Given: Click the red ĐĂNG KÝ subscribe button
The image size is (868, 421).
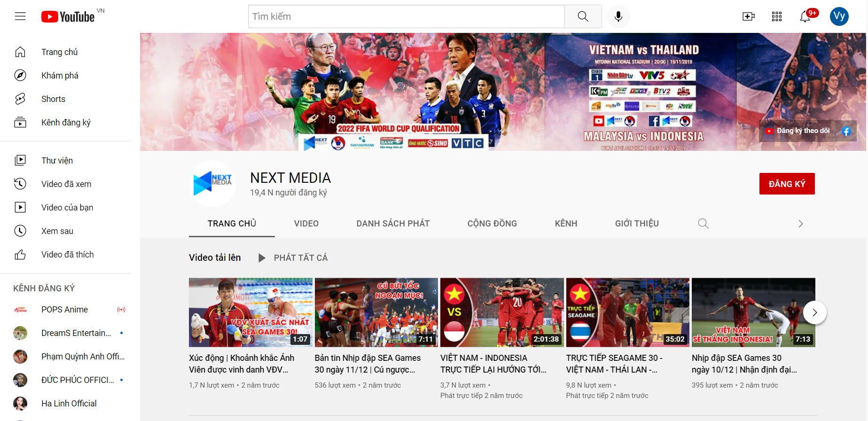Looking at the screenshot, I should click(x=787, y=184).
